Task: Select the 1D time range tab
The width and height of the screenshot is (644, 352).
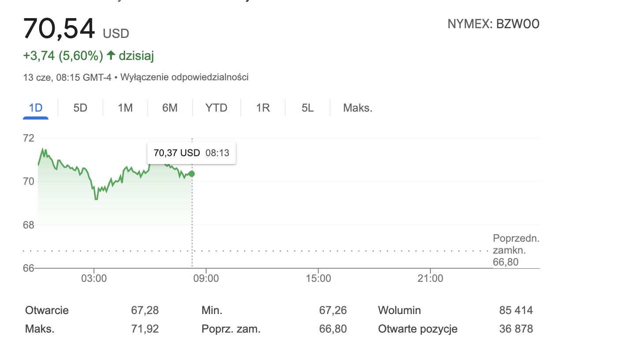Action: 36,108
